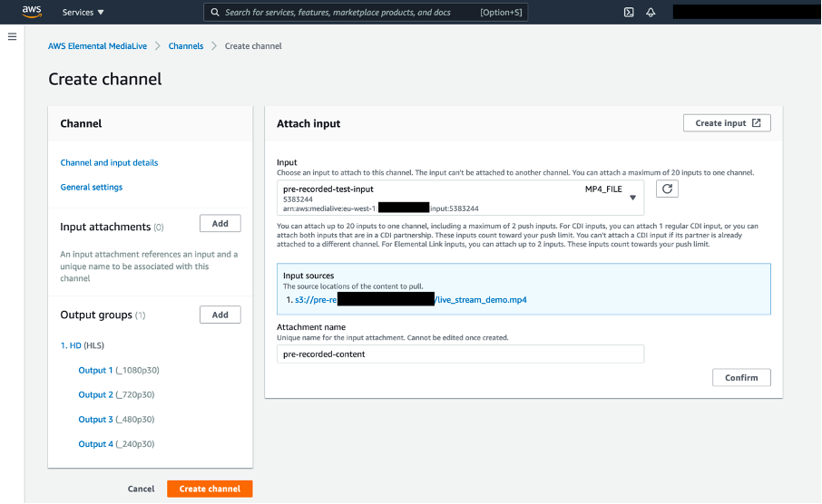Open Channel and input details
The height and width of the screenshot is (504, 822).
(x=109, y=163)
